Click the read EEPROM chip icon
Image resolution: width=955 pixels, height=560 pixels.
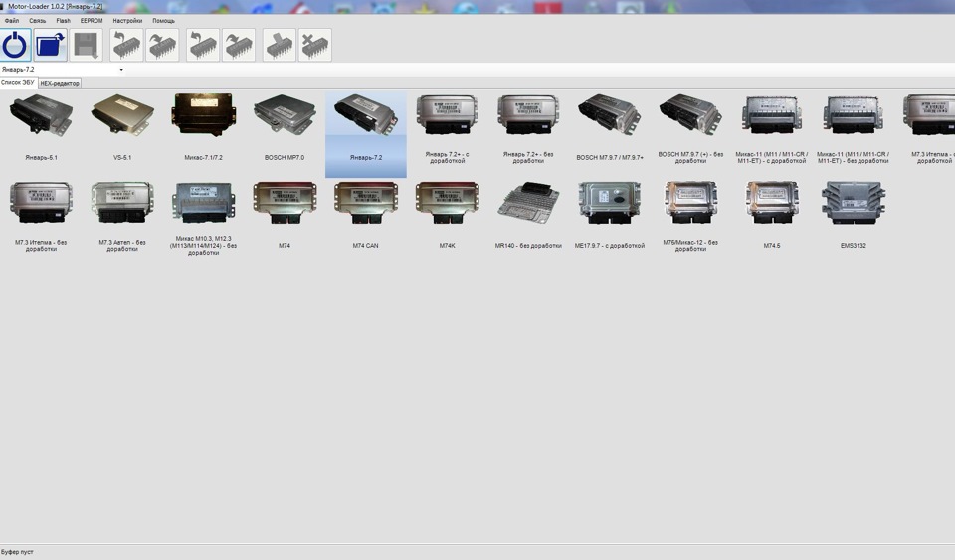click(x=203, y=45)
